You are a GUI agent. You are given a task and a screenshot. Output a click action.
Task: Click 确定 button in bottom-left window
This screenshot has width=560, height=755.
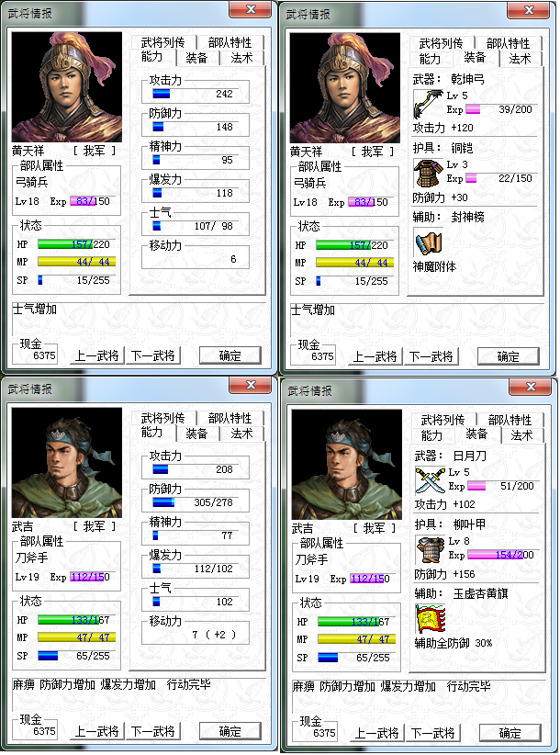pyautogui.click(x=230, y=731)
